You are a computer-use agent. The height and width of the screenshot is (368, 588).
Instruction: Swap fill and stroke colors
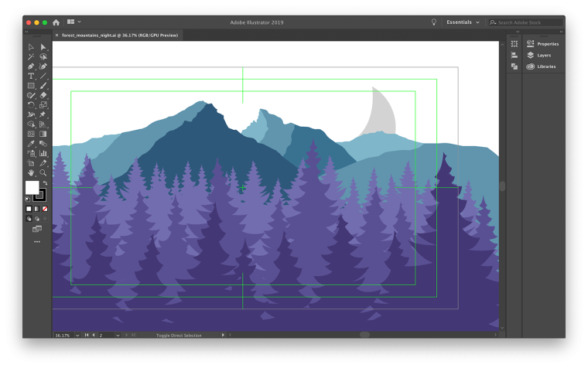click(44, 183)
